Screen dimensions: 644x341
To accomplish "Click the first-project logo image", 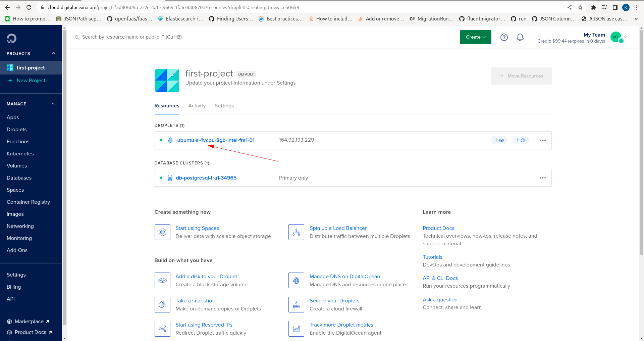I will pyautogui.click(x=167, y=81).
